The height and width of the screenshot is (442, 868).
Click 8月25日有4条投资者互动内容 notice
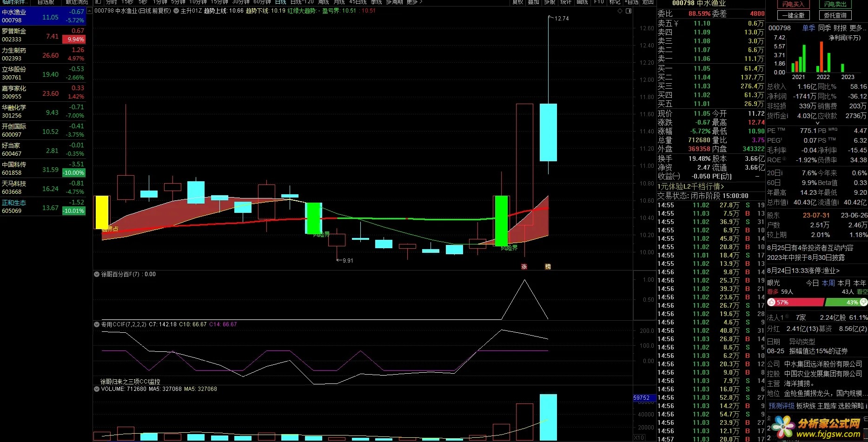pos(810,248)
